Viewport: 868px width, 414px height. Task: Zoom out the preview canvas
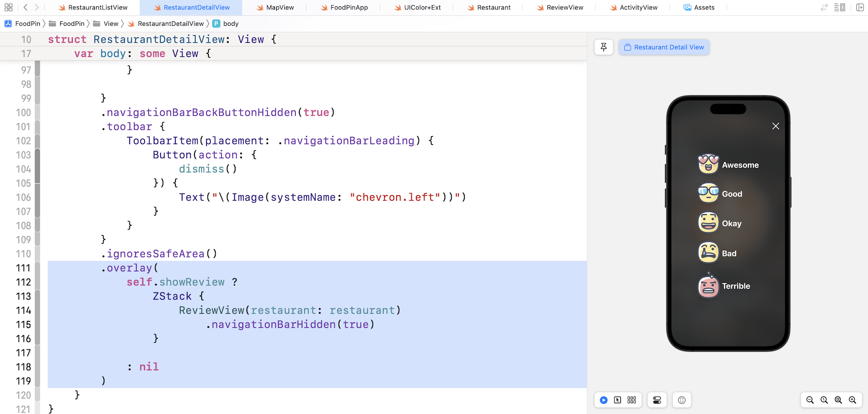(x=810, y=400)
